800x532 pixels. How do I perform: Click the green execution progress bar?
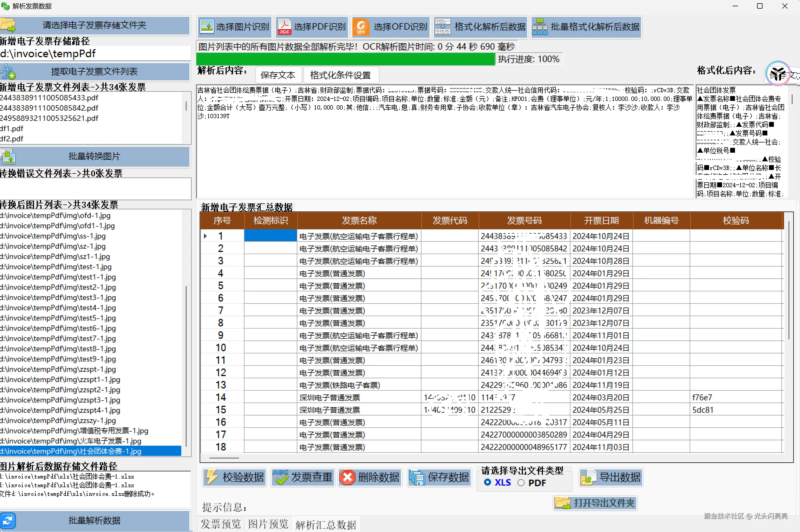pyautogui.click(x=345, y=59)
